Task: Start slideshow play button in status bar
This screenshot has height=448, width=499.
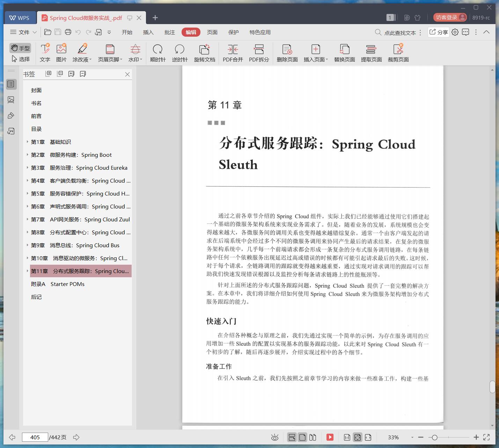Action: pyautogui.click(x=330, y=437)
